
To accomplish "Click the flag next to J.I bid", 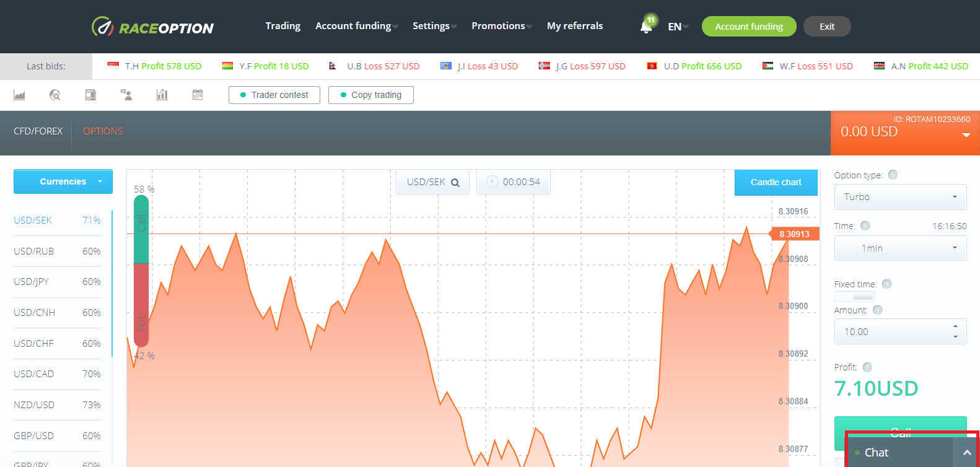I will click(445, 66).
